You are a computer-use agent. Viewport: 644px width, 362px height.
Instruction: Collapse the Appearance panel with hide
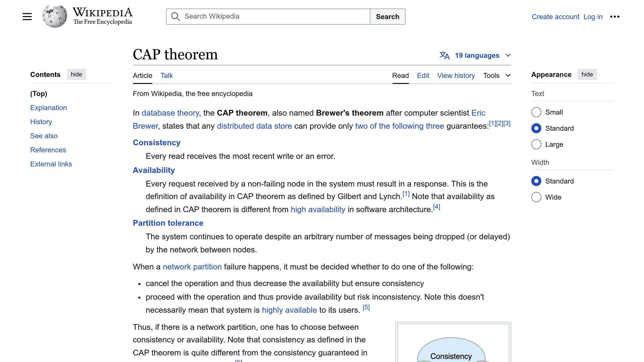click(587, 74)
